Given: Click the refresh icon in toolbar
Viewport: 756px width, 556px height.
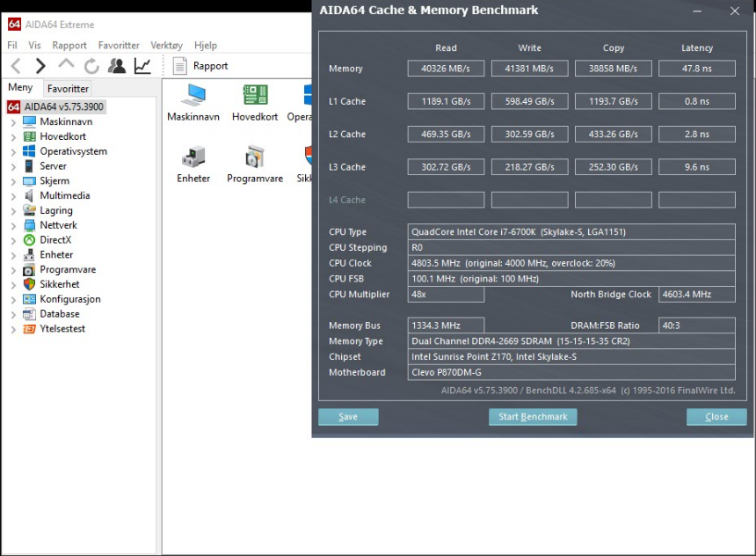Looking at the screenshot, I should click(x=91, y=66).
